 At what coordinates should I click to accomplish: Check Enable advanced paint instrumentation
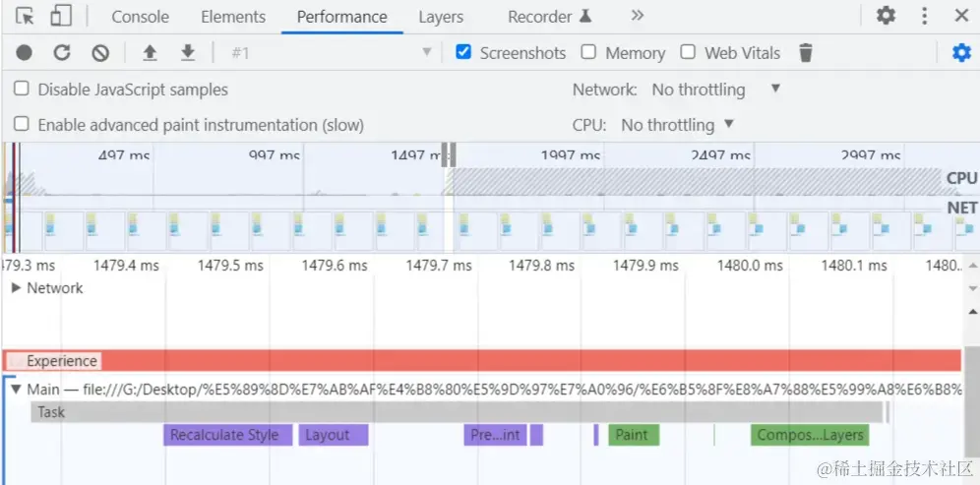point(22,124)
